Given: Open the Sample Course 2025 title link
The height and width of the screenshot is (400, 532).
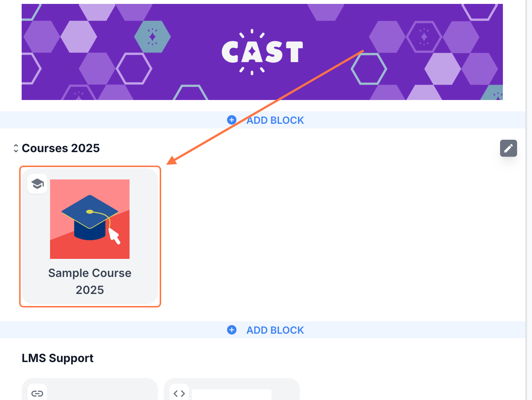Looking at the screenshot, I should click(x=90, y=281).
